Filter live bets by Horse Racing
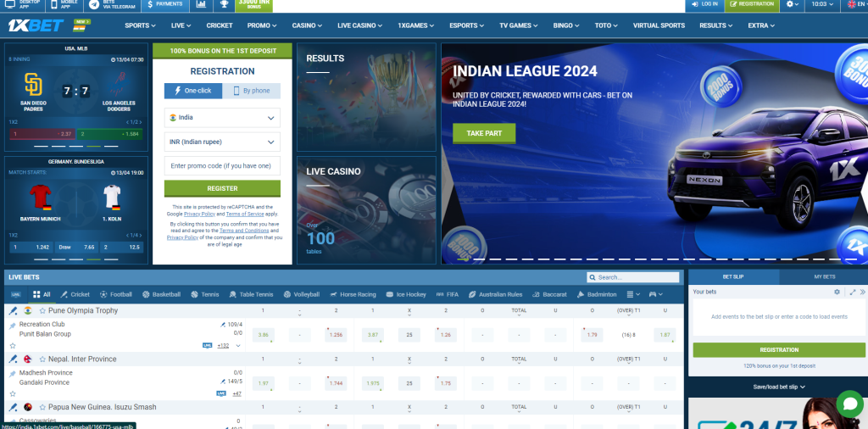The height and width of the screenshot is (429, 868). pos(353,294)
